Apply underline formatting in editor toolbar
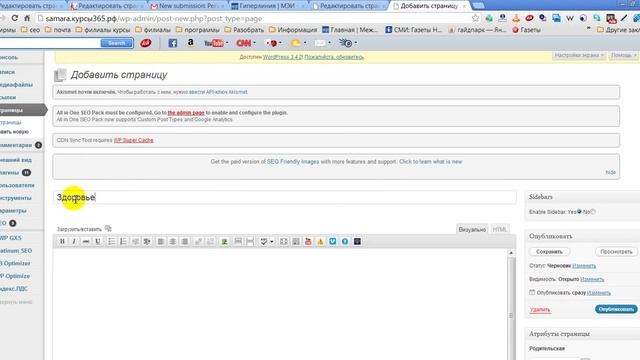The width and height of the screenshot is (640, 360). point(98,241)
